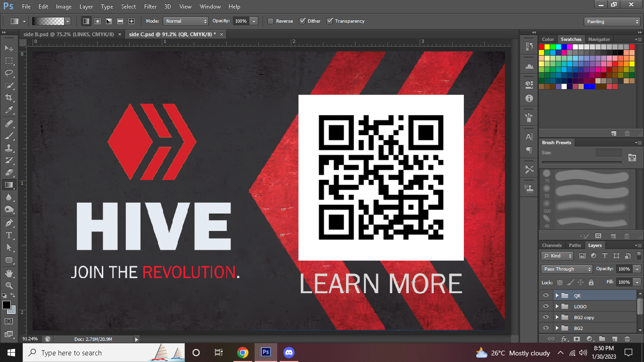Add a layer mask
Image resolution: width=644 pixels, height=362 pixels.
(x=577, y=338)
